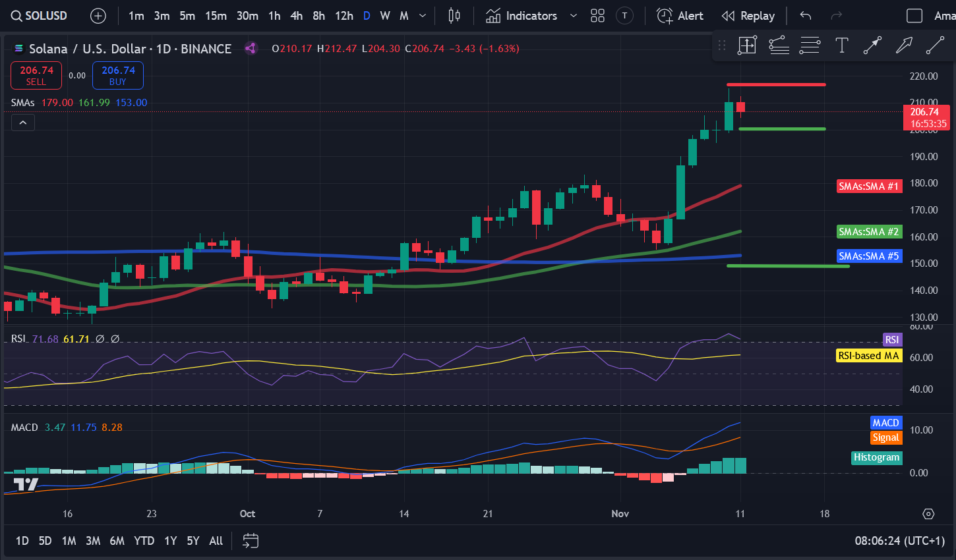Redo the last chart action
956x560 pixels.
(x=837, y=16)
